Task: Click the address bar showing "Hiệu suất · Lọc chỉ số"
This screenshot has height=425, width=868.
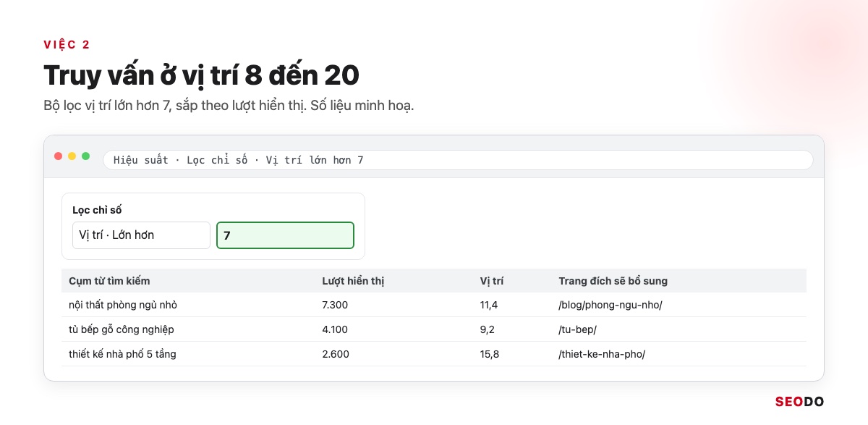Action: [458, 160]
